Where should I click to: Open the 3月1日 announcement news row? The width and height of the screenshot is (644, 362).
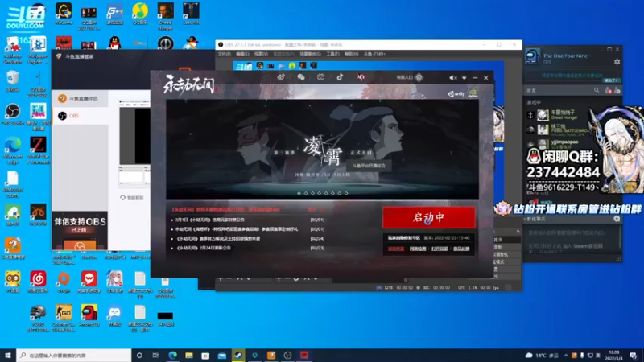pos(248,220)
